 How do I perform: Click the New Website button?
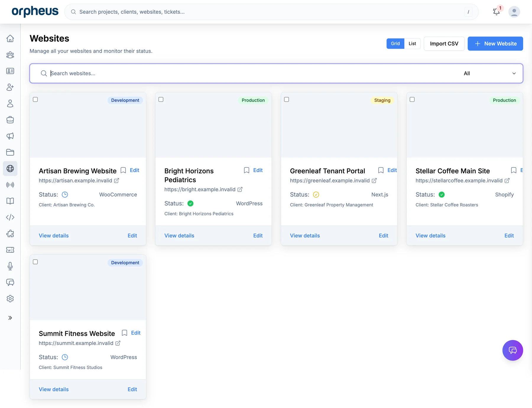[495, 43]
